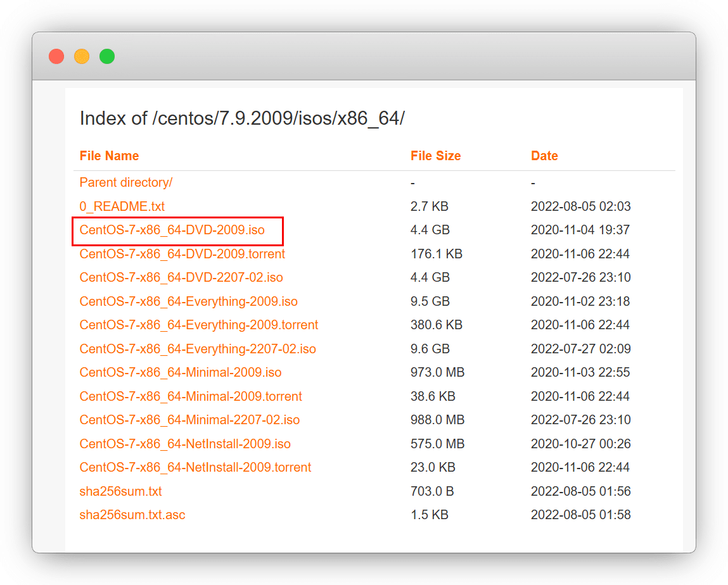Select CentOS-7-x86_64-NetInstall-2009.iso link
728x585 pixels.
click(184, 444)
